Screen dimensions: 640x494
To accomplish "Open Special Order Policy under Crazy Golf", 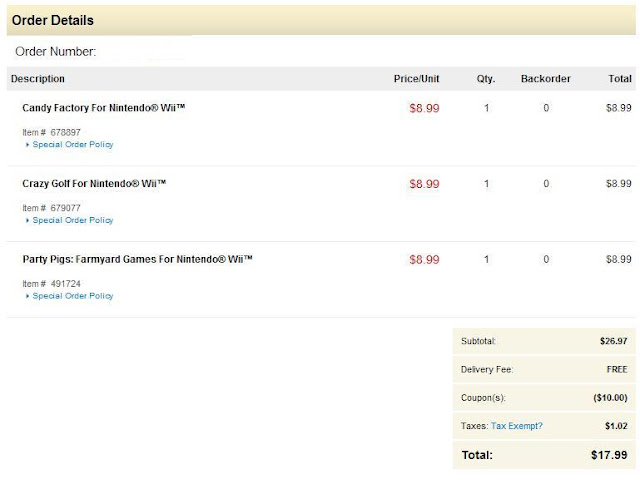I will (73, 220).
